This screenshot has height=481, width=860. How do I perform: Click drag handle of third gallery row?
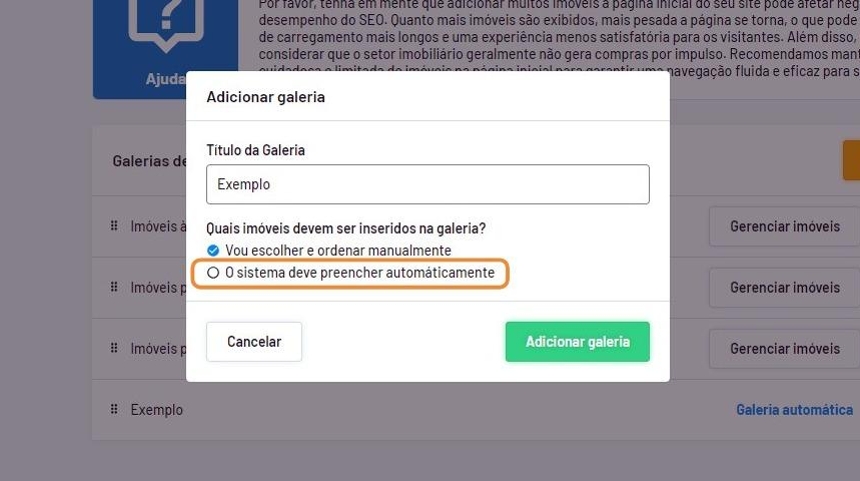coord(114,348)
